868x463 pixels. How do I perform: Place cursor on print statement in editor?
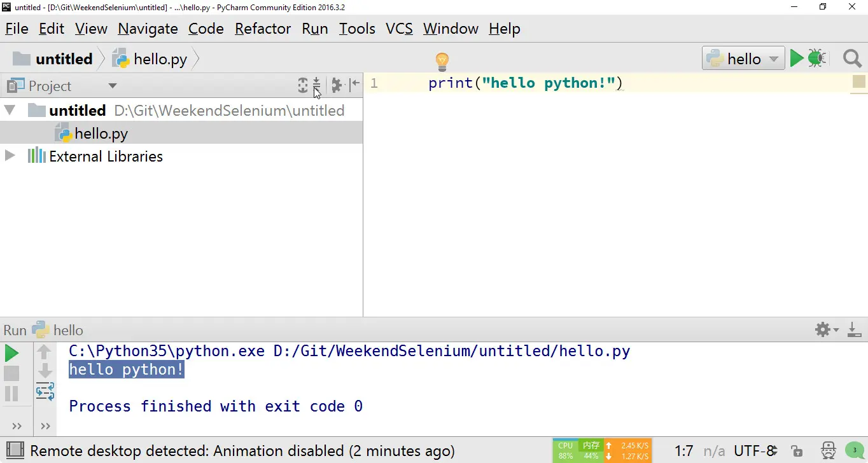pos(526,83)
